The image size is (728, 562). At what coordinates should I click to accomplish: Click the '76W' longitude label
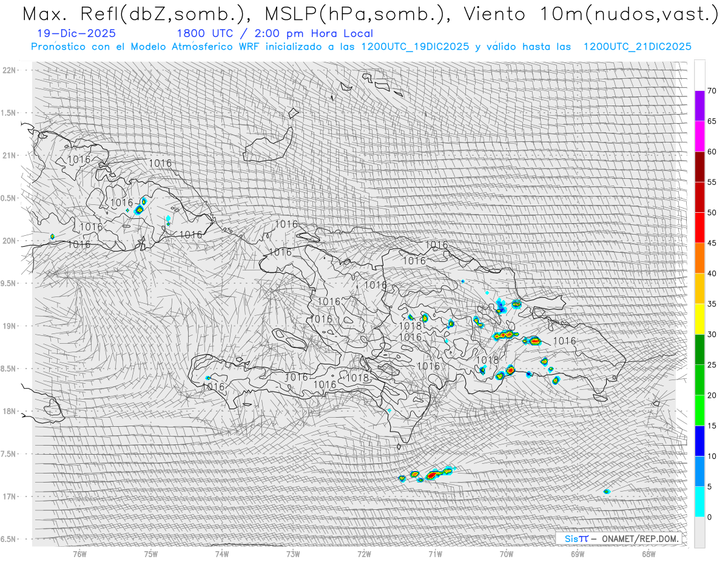pos(79,554)
